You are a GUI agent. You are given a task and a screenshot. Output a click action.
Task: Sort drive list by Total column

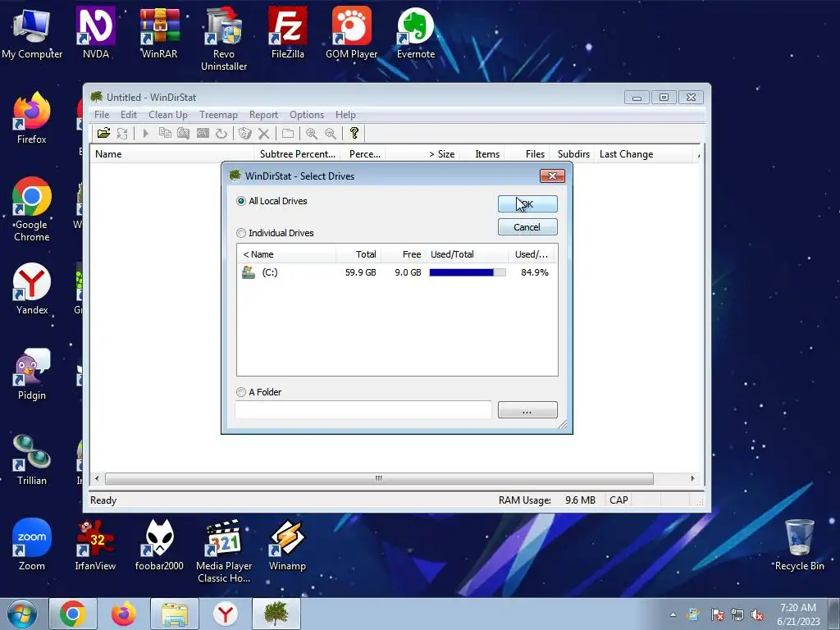(x=358, y=254)
